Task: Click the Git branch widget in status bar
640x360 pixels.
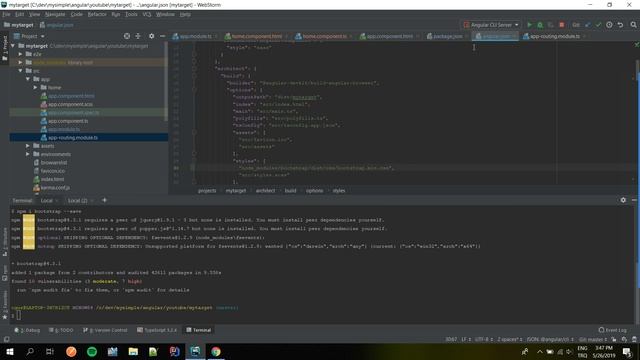Action: point(593,339)
